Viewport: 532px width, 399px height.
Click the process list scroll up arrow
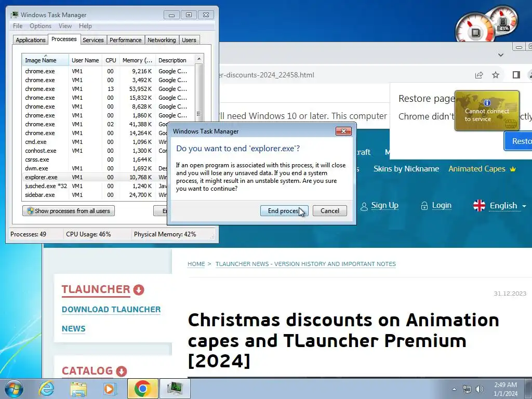click(199, 59)
